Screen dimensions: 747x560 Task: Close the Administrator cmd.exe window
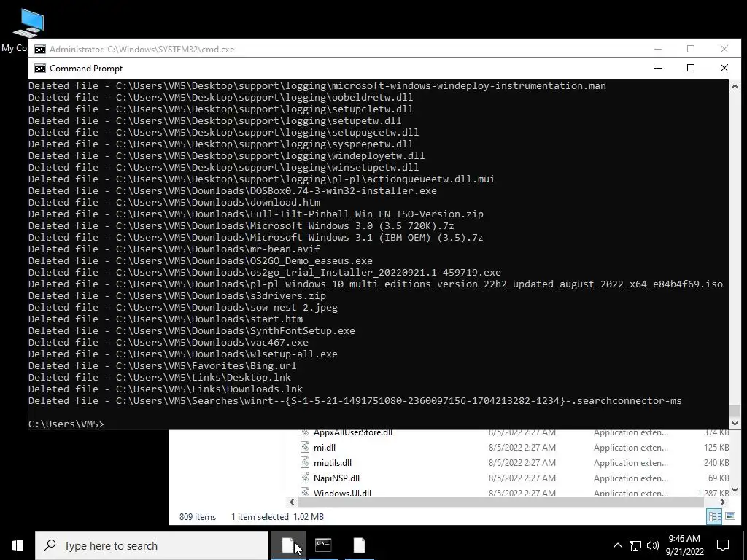tap(724, 49)
